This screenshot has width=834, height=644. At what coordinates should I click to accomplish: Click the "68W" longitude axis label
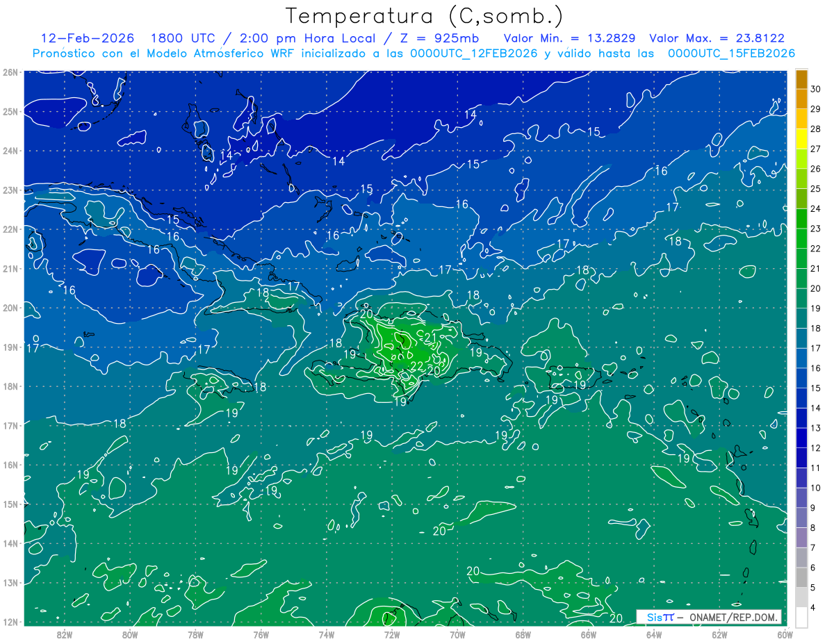[x=523, y=635]
